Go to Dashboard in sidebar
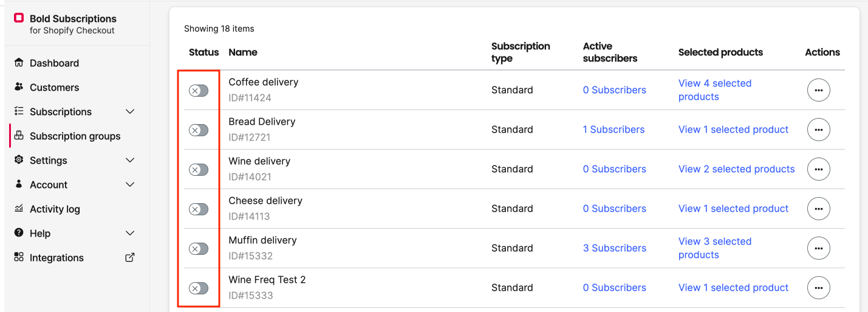The width and height of the screenshot is (868, 312). [54, 63]
